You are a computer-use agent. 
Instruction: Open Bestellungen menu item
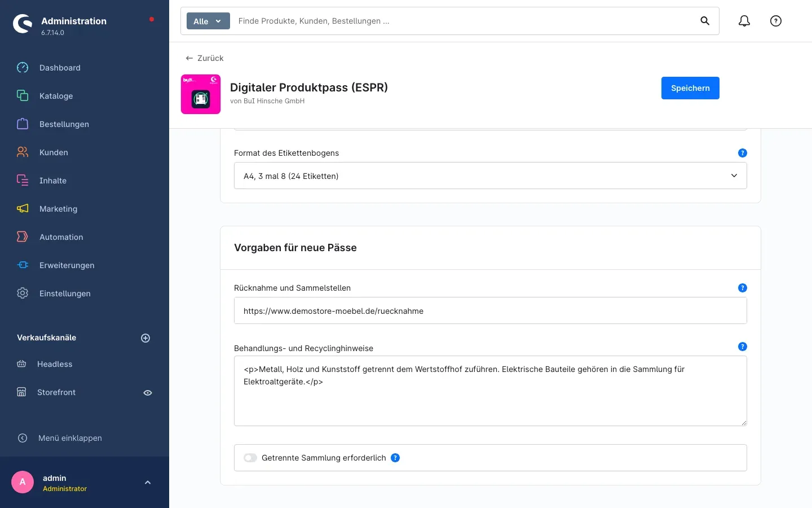point(64,124)
